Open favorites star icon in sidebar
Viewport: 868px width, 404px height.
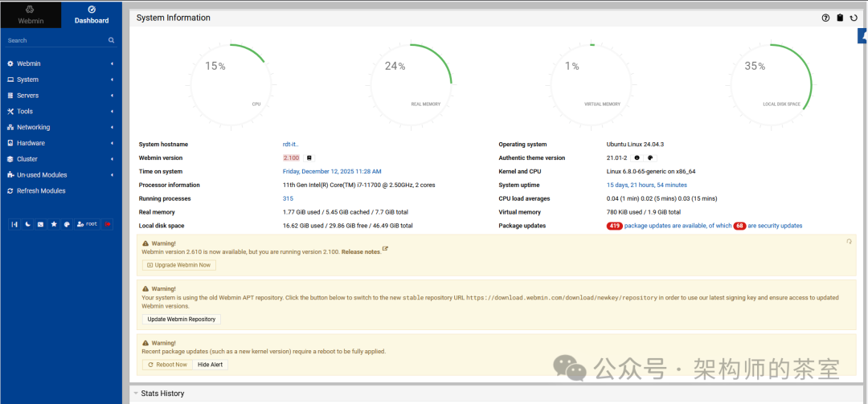(54, 224)
